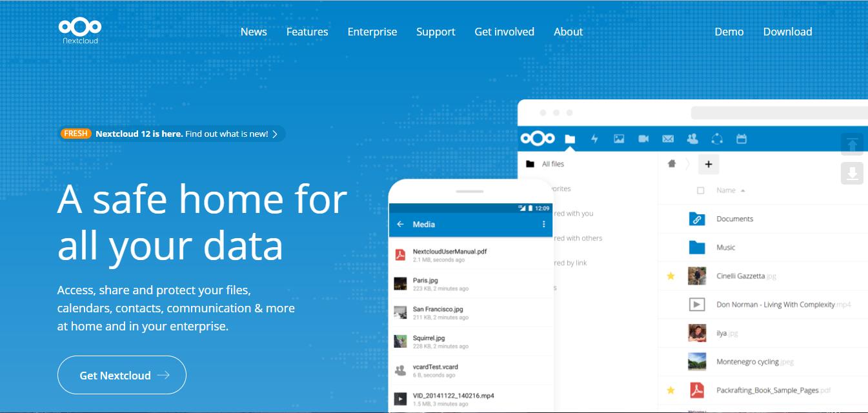Click the mock browser address bar
The width and height of the screenshot is (868, 413).
(779, 113)
